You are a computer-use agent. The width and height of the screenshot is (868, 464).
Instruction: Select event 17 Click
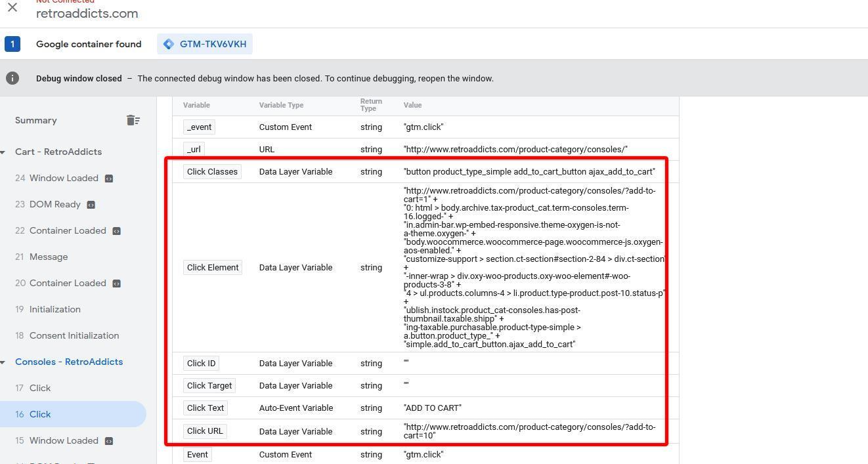click(40, 388)
